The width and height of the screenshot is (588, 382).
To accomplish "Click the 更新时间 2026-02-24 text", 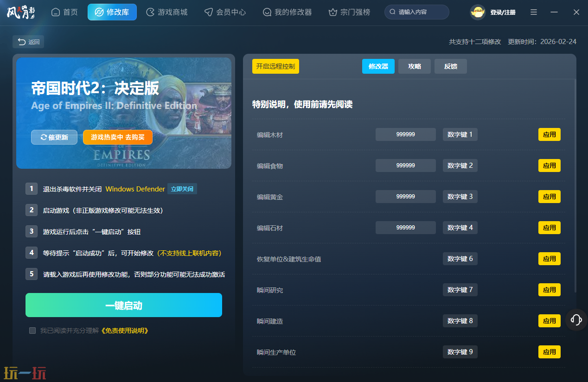I will click(x=542, y=42).
